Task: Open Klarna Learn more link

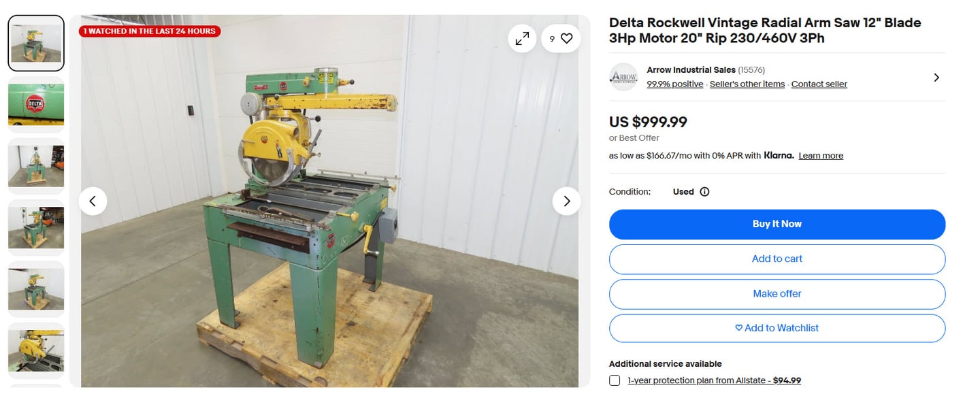Action: pos(821,156)
